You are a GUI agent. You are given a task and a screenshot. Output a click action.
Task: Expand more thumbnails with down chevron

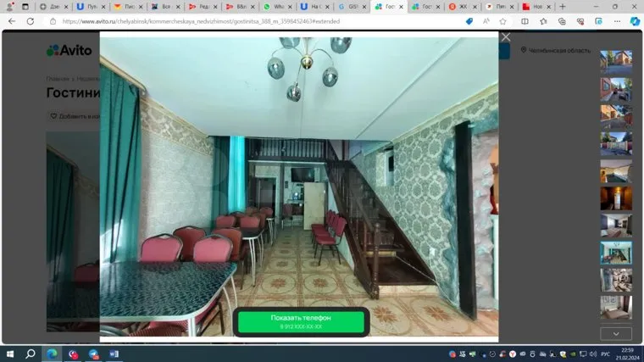616,334
